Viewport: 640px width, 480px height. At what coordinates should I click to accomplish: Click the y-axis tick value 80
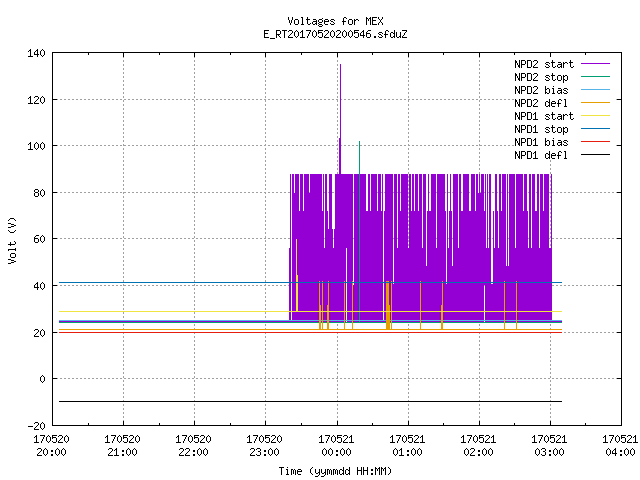(x=39, y=193)
